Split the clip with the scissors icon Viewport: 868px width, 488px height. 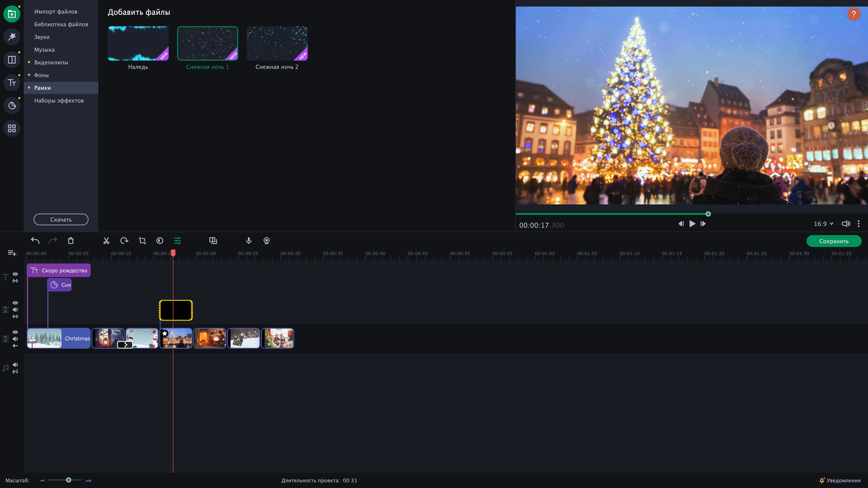coord(106,241)
